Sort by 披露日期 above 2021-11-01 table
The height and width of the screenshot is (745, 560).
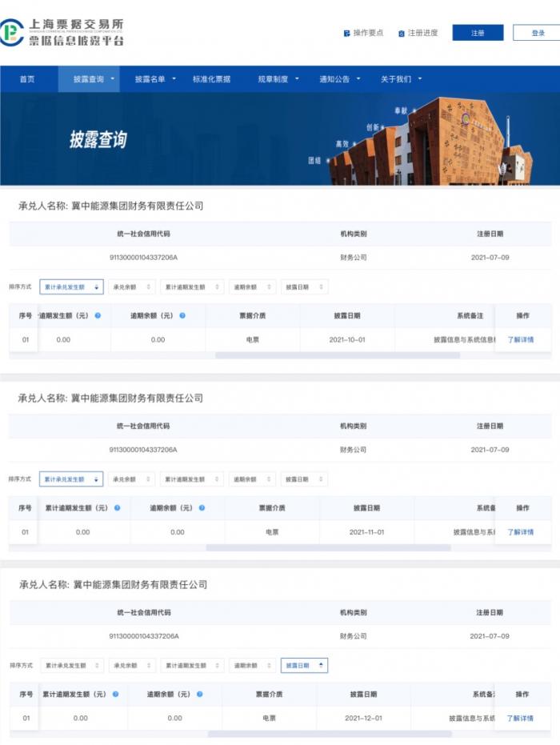coord(304,479)
